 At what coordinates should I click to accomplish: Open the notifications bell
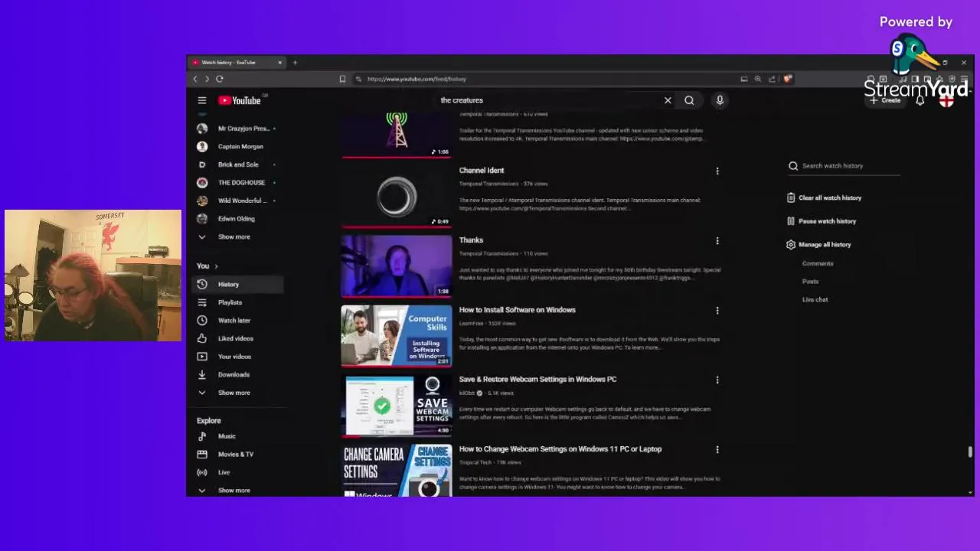click(x=920, y=100)
